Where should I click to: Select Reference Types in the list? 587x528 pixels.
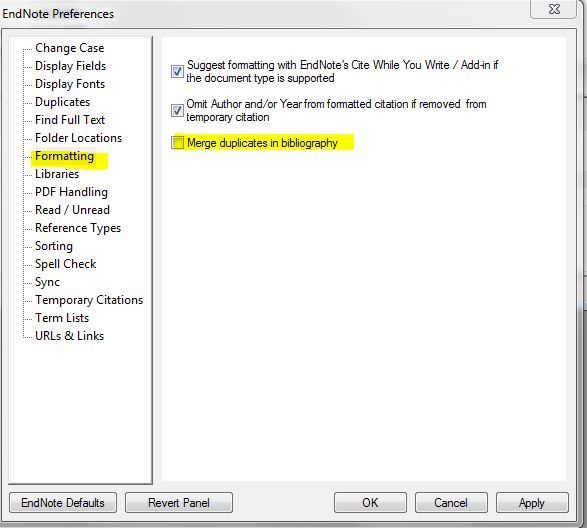click(78, 228)
